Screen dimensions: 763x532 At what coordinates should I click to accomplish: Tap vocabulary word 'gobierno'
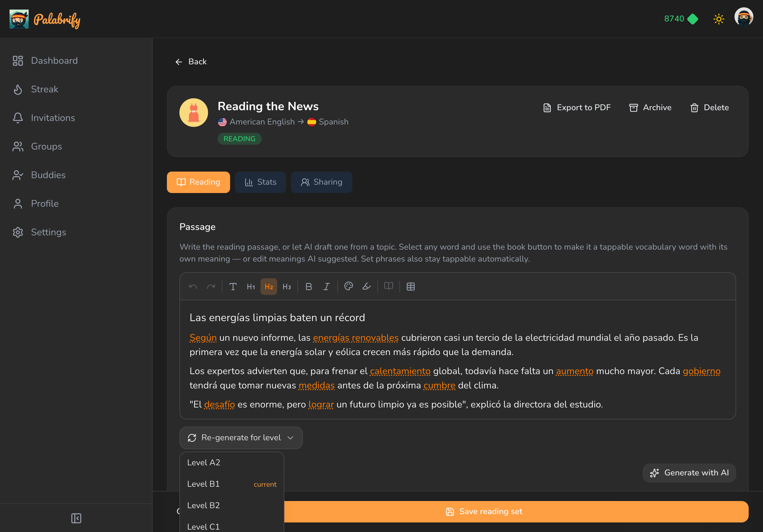pyautogui.click(x=702, y=371)
